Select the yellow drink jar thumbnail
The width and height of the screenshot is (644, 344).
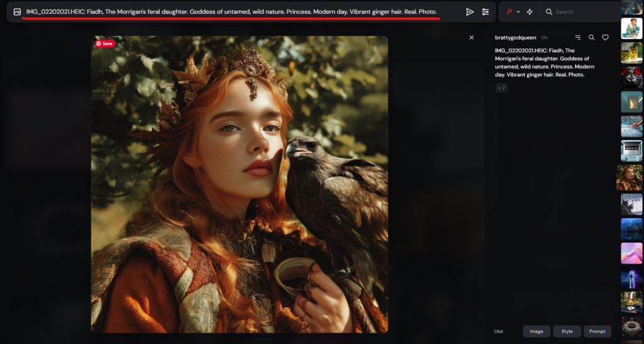[631, 53]
